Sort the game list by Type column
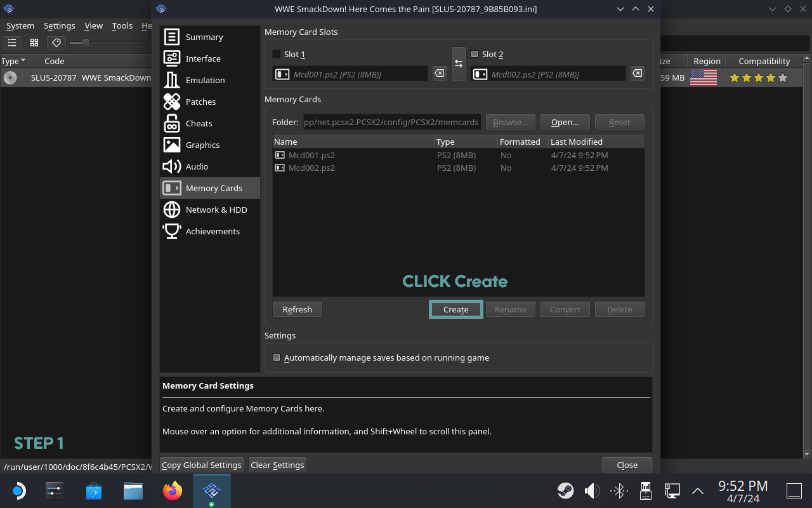 tap(13, 61)
